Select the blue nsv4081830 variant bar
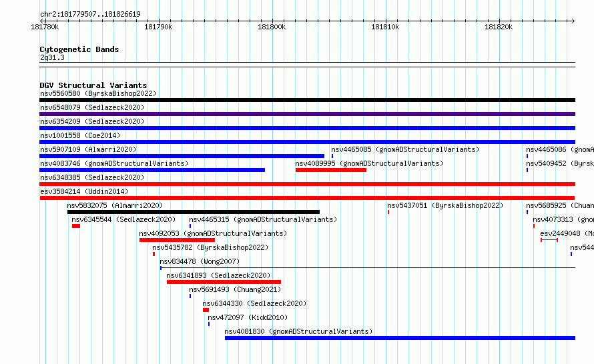594x364 pixels. [400, 338]
